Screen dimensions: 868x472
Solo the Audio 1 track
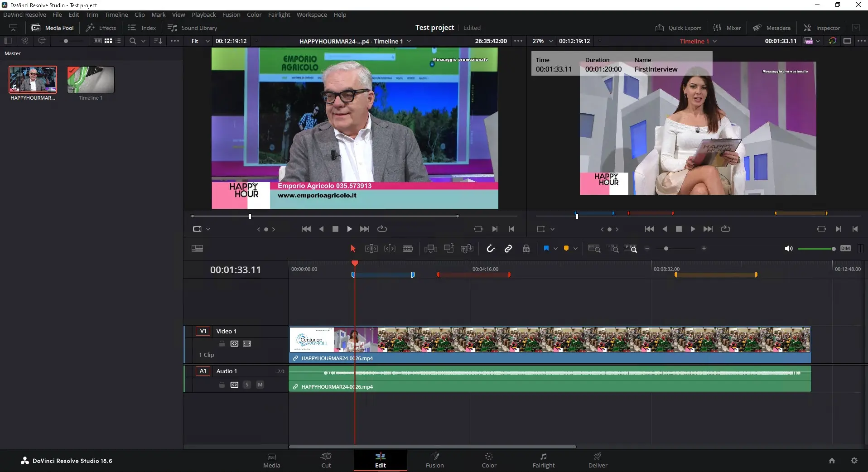pos(247,385)
